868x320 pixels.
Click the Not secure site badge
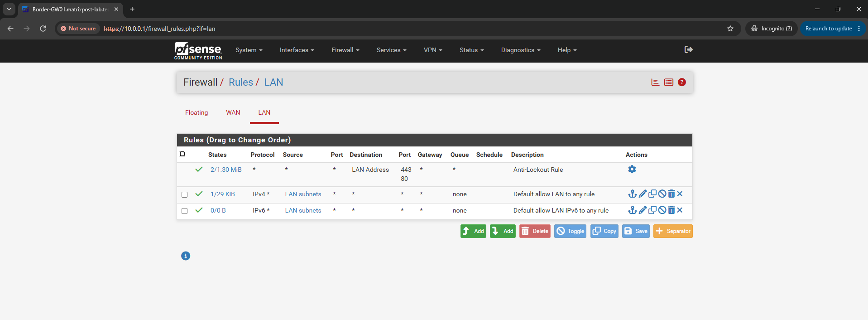click(x=78, y=29)
